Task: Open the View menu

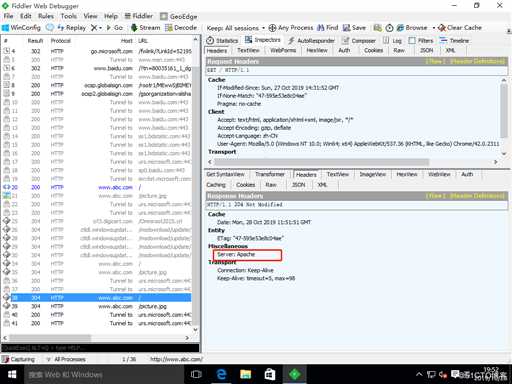Action: point(90,16)
